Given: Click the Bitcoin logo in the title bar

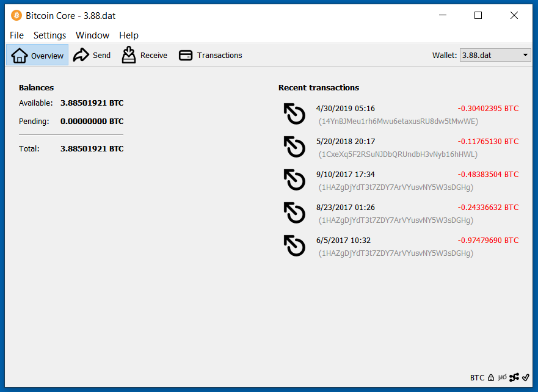Looking at the screenshot, I should tap(16, 15).
